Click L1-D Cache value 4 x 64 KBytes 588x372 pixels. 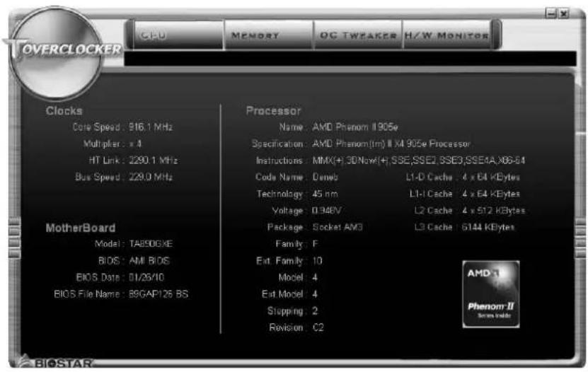491,177
